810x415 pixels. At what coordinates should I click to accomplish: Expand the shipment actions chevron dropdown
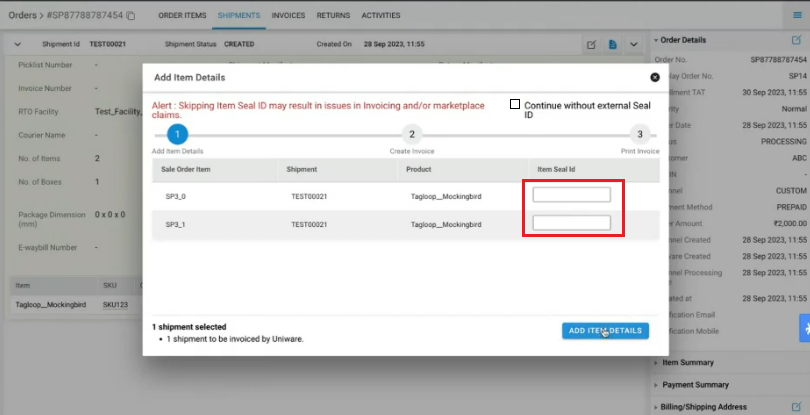[634, 44]
